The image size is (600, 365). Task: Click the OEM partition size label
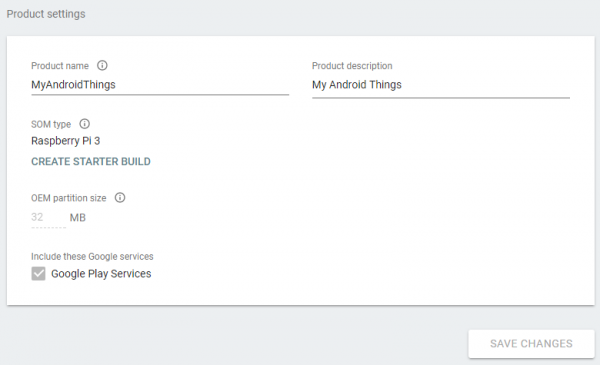click(68, 198)
